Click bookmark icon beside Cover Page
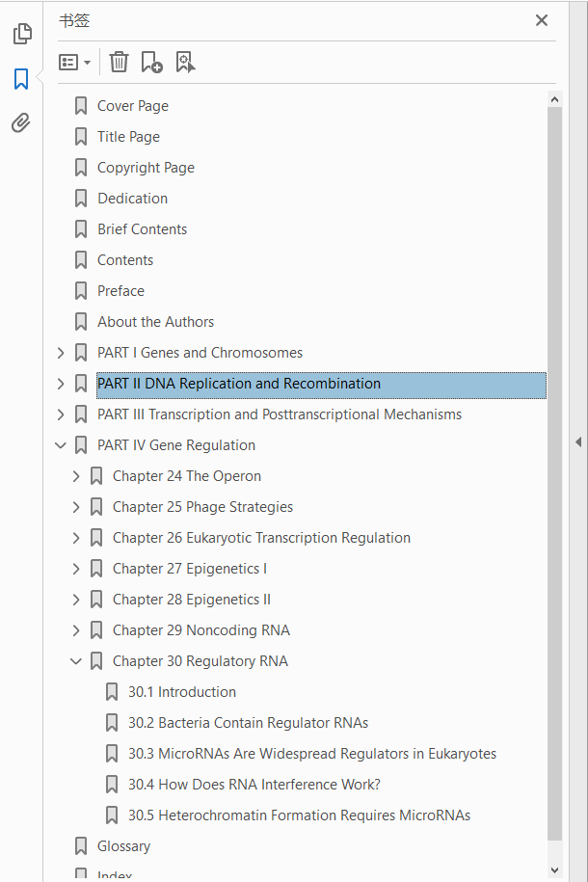The image size is (588, 882). (x=82, y=106)
